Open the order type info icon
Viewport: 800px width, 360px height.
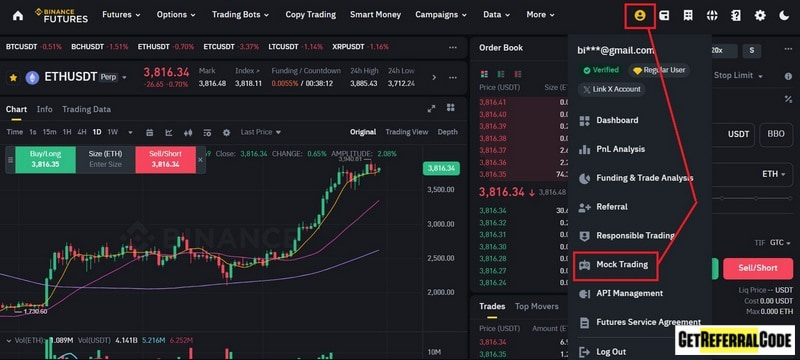click(788, 76)
